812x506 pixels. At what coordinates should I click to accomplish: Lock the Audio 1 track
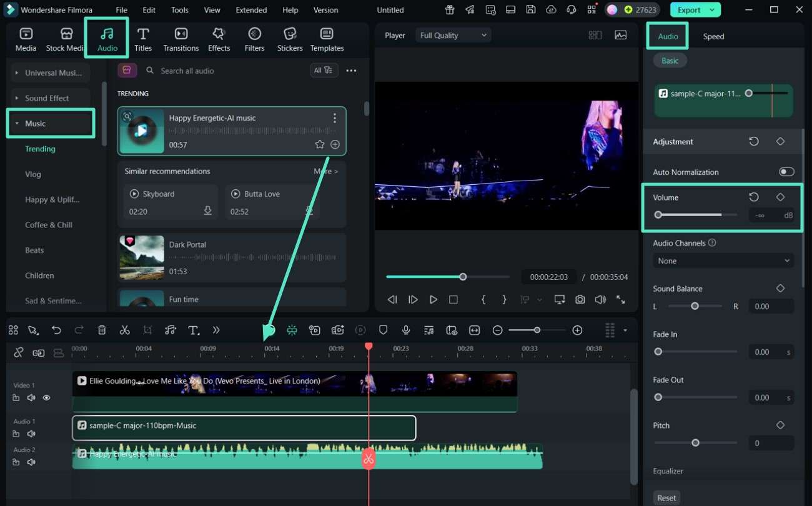tap(16, 434)
